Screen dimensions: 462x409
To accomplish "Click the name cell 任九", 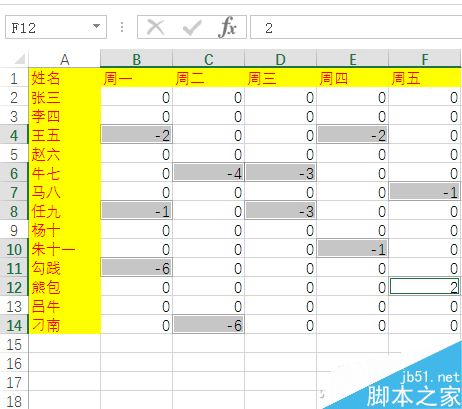I will tap(64, 211).
